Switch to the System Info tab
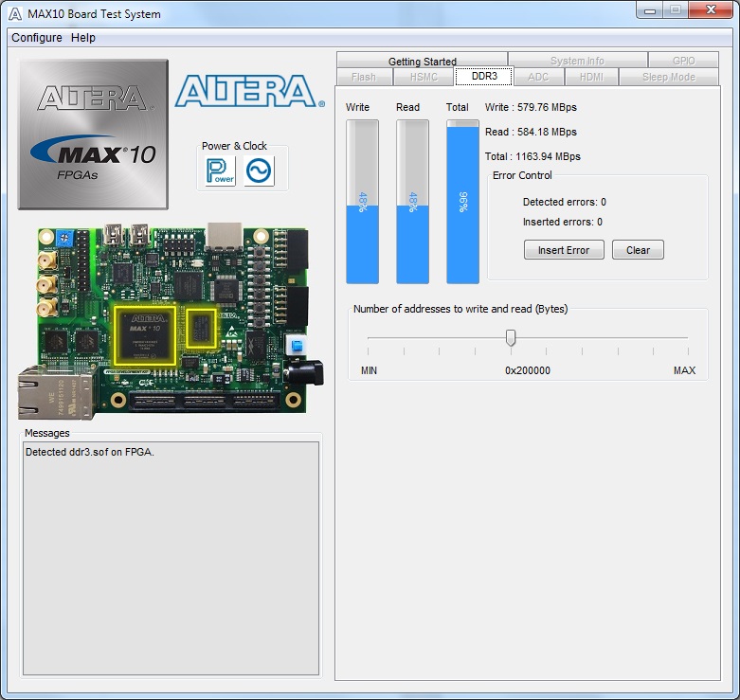Screen dimensions: 740x700 [577, 61]
